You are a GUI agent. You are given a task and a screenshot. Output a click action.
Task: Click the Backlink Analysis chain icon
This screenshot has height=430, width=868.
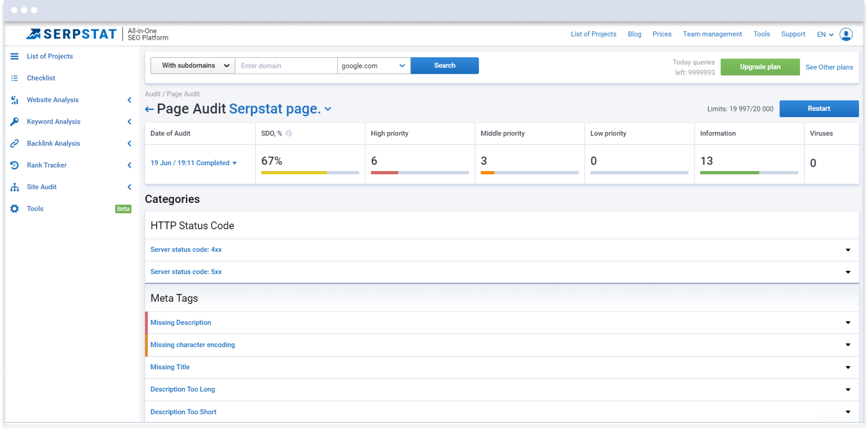[x=14, y=143]
